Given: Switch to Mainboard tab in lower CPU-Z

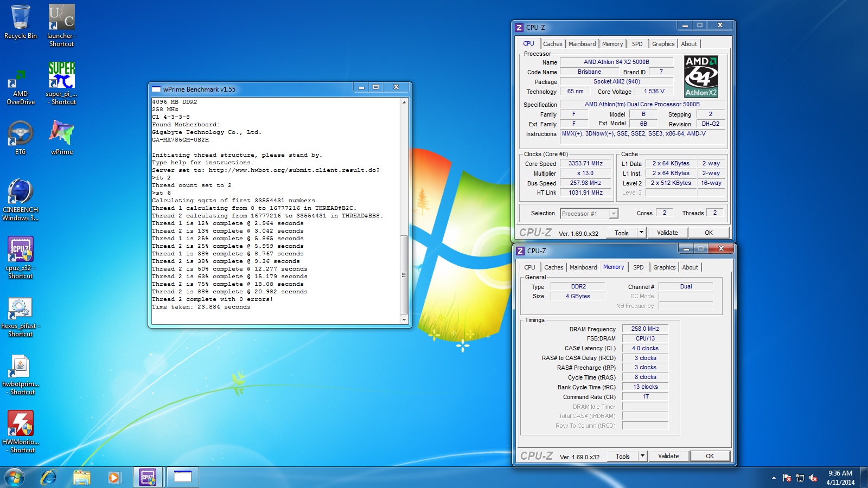Looking at the screenshot, I should tap(583, 267).
